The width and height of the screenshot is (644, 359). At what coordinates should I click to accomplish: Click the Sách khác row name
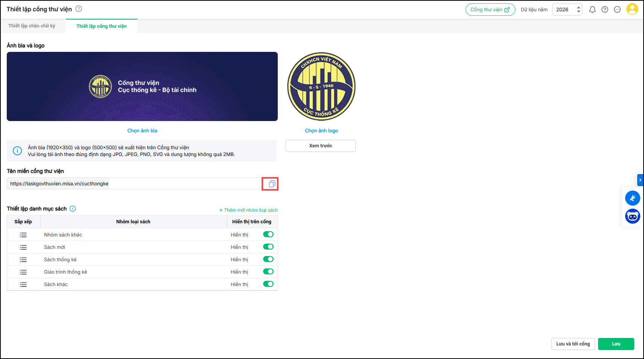pos(56,285)
